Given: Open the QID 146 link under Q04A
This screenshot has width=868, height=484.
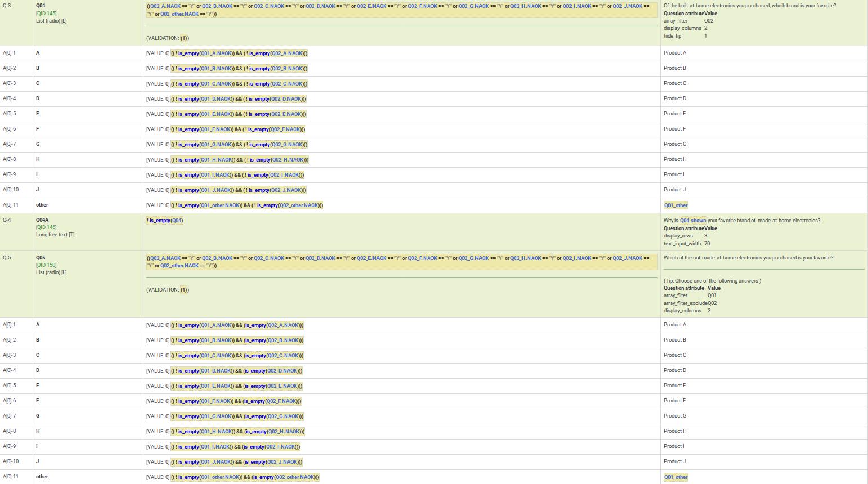Looking at the screenshot, I should pos(47,227).
